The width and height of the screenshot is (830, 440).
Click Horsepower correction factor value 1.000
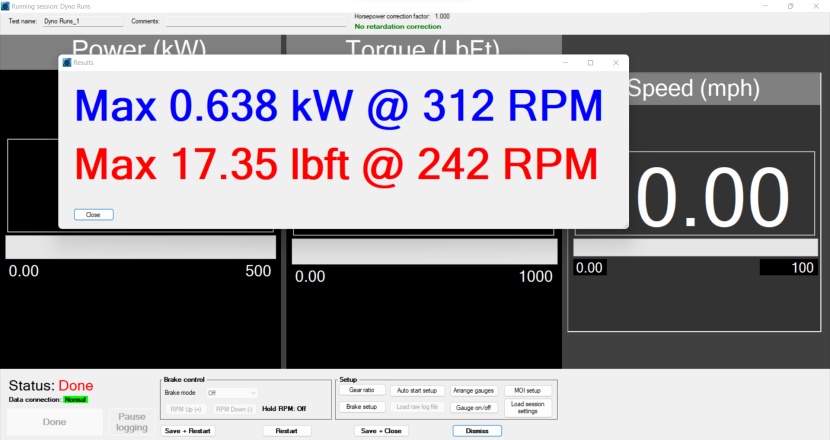click(442, 16)
